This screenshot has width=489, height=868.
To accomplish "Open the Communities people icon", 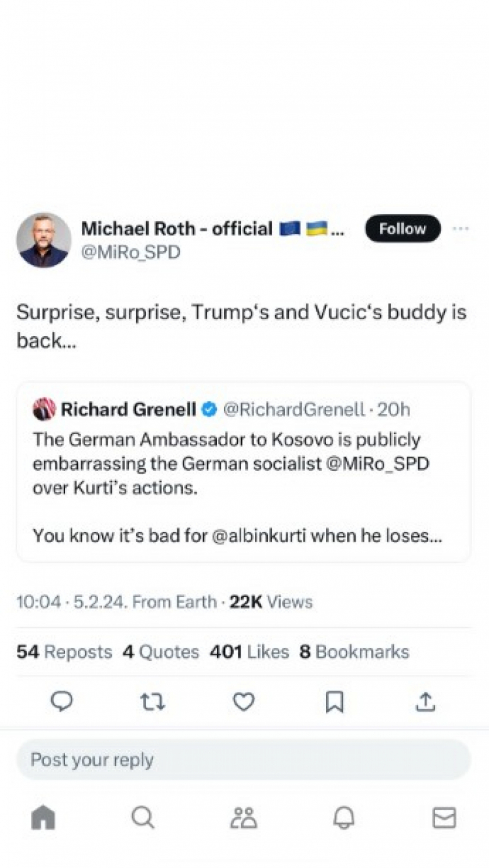I will tap(243, 817).
